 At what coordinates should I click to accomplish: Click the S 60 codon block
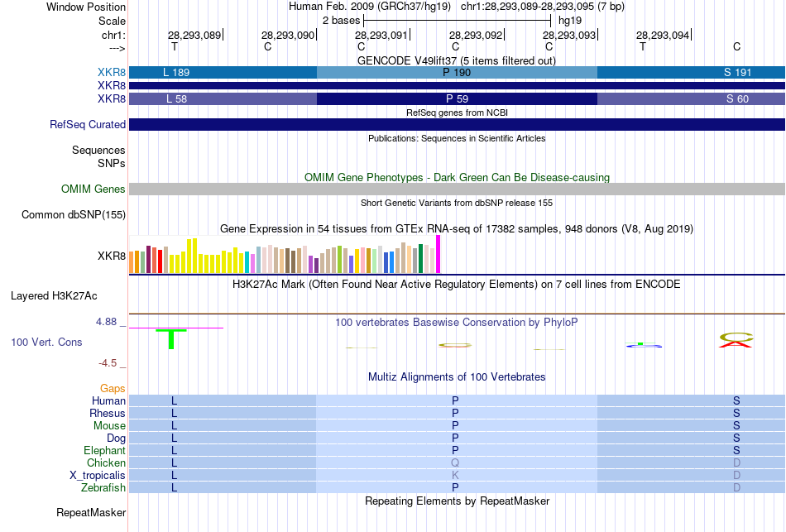[691, 98]
